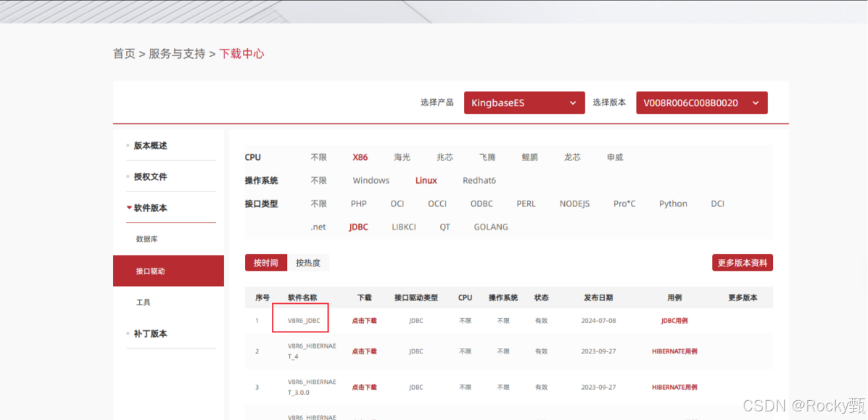Click the V8R6_JDBC software name
The image size is (868, 420).
click(304, 321)
